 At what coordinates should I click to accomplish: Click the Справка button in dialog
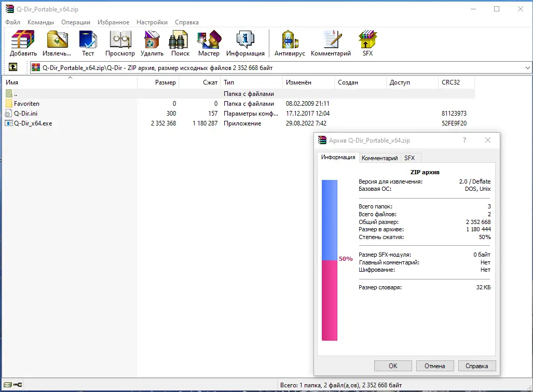(477, 366)
